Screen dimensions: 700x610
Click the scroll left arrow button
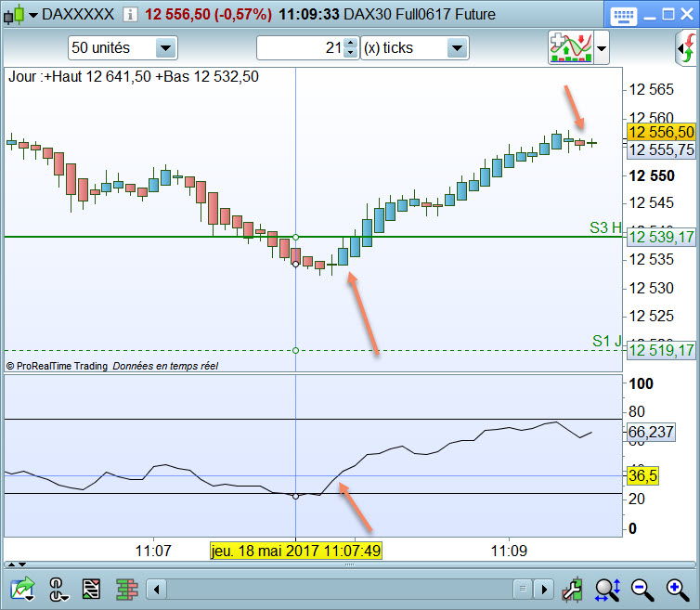(157, 590)
